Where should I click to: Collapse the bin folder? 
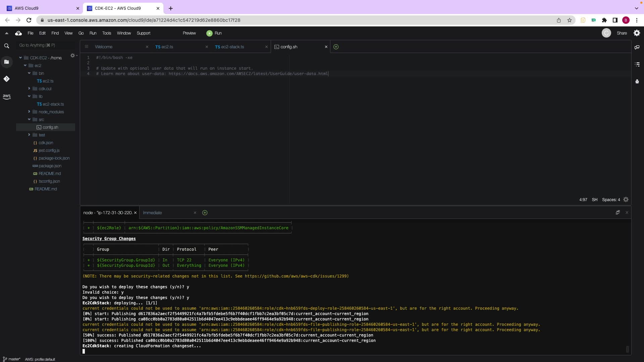coord(29,73)
